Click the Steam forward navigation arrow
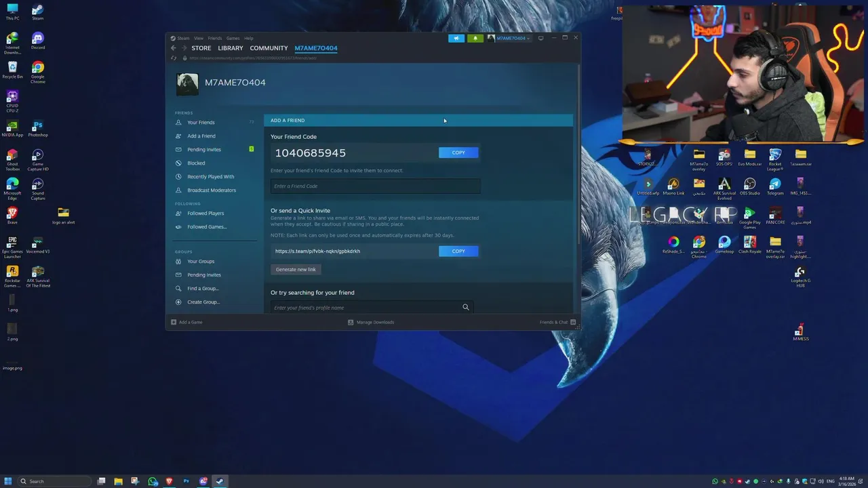 coord(184,48)
